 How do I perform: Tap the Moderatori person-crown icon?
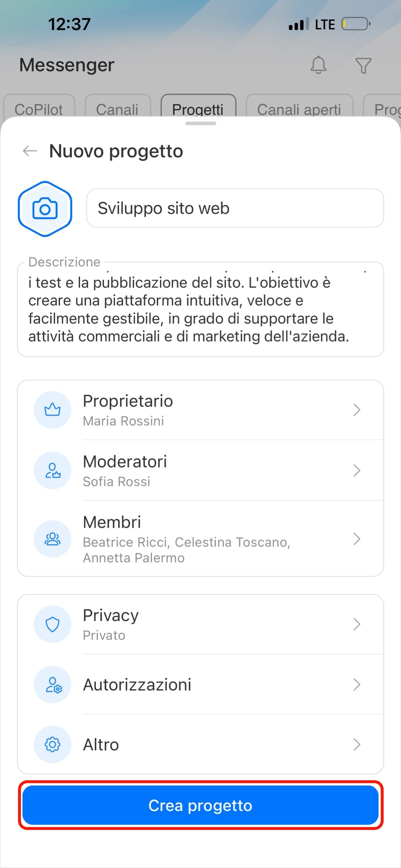[x=53, y=470]
